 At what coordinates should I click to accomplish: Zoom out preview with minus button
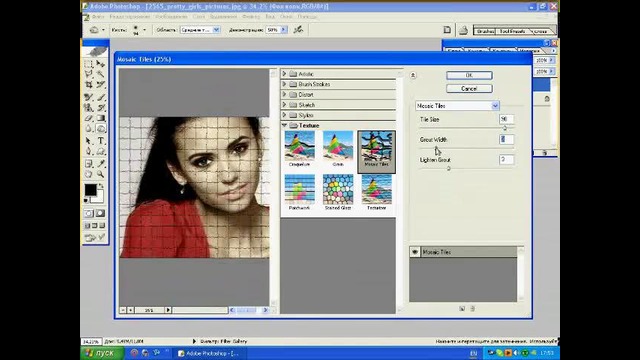pyautogui.click(x=122, y=310)
